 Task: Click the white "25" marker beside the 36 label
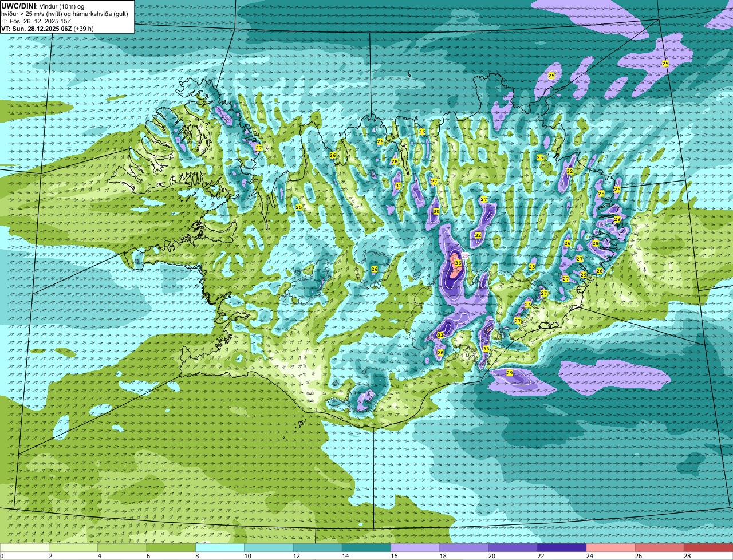(x=465, y=255)
